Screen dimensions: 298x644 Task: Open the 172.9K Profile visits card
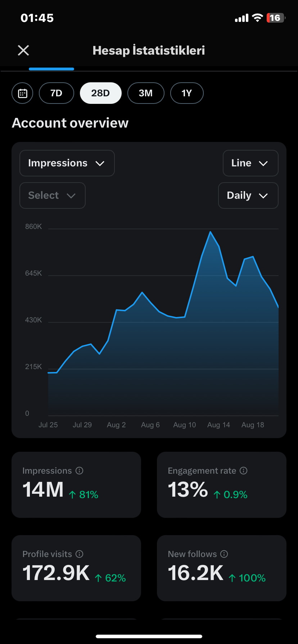coord(76,568)
